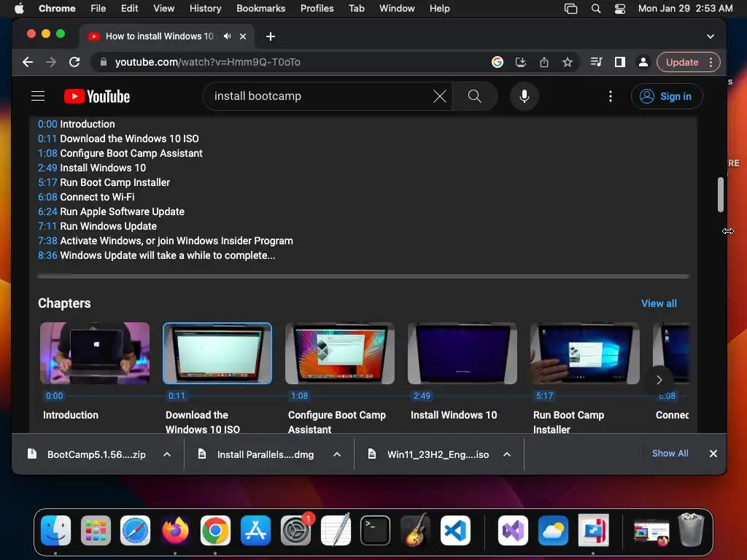
Task: Click the browser forward arrow
Action: (x=51, y=62)
